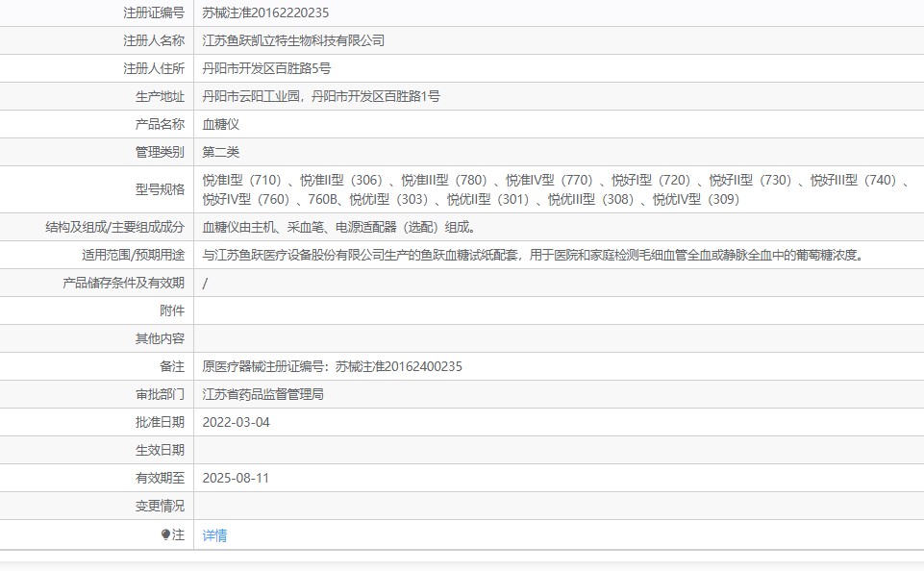The width and height of the screenshot is (924, 571).
Task: Click the 附件 label
Action: pos(172,310)
